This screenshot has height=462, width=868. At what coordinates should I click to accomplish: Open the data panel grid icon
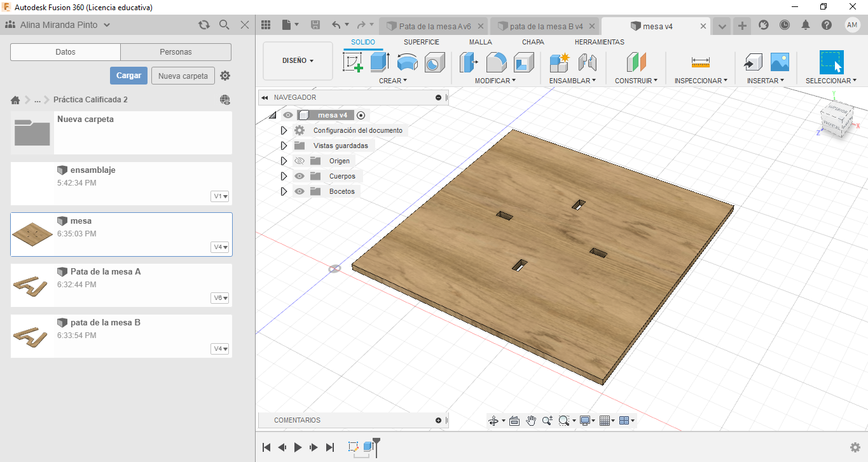click(x=266, y=25)
